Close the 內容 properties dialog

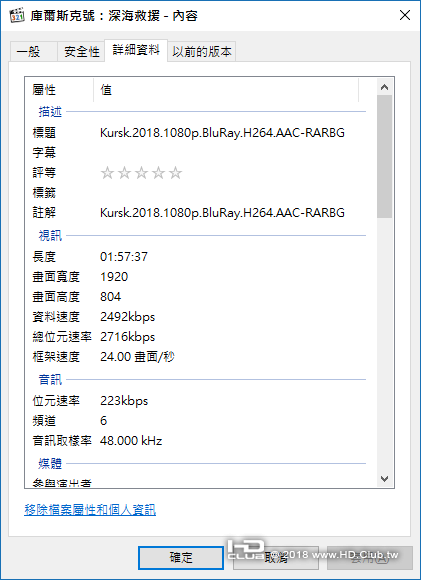coord(405,16)
